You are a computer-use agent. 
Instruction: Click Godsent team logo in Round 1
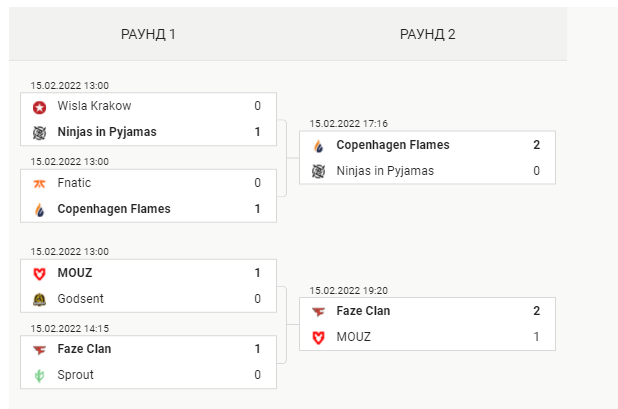tap(39, 299)
